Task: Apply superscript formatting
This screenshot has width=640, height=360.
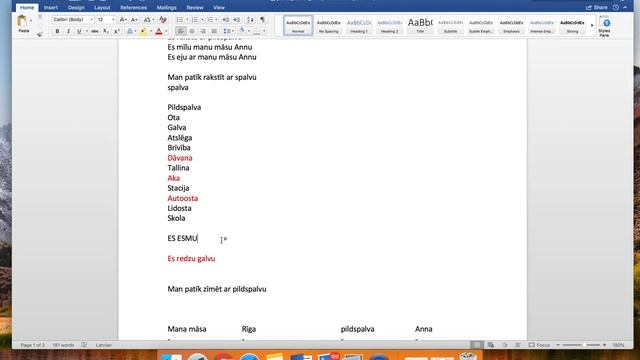Action: [x=117, y=31]
